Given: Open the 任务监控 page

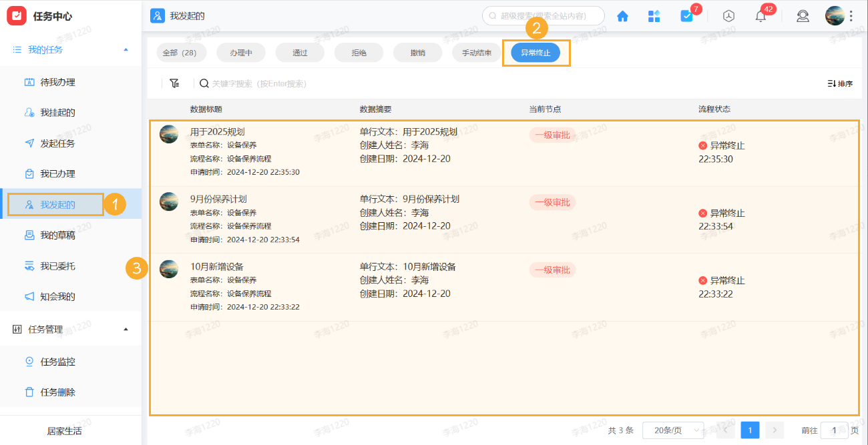Looking at the screenshot, I should (x=57, y=361).
